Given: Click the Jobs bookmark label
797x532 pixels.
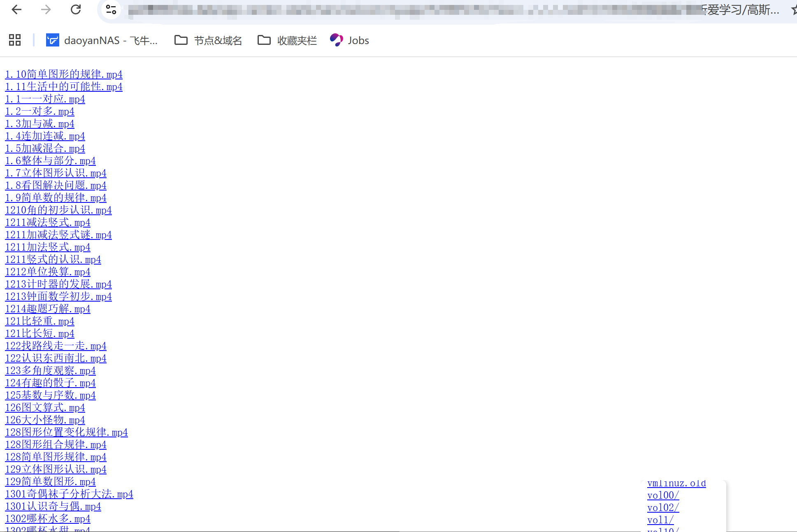Looking at the screenshot, I should point(358,40).
